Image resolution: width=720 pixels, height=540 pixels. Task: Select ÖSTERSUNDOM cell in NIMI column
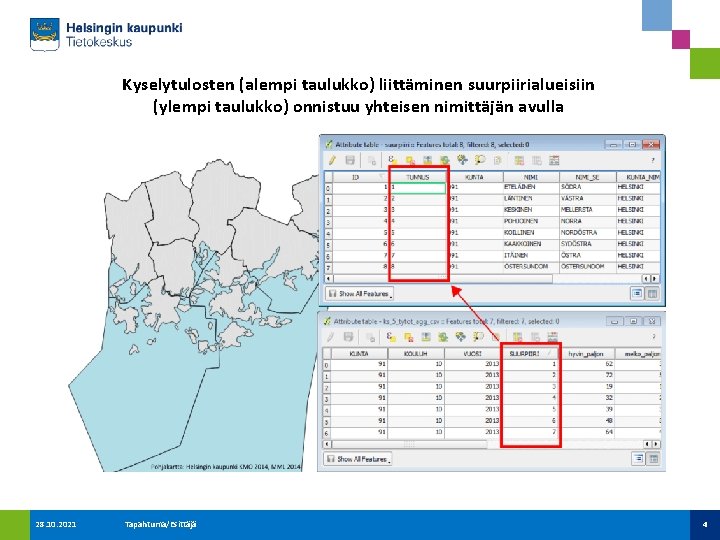[x=531, y=266]
